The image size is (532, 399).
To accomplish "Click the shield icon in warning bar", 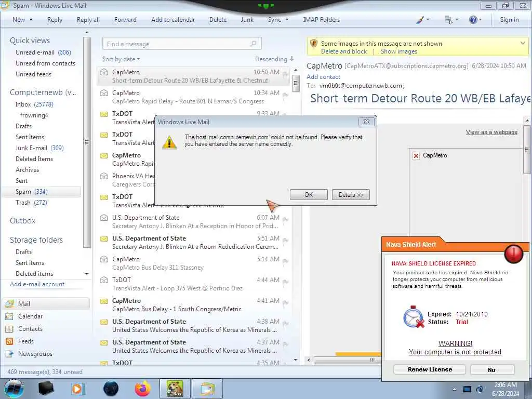I will (313, 44).
